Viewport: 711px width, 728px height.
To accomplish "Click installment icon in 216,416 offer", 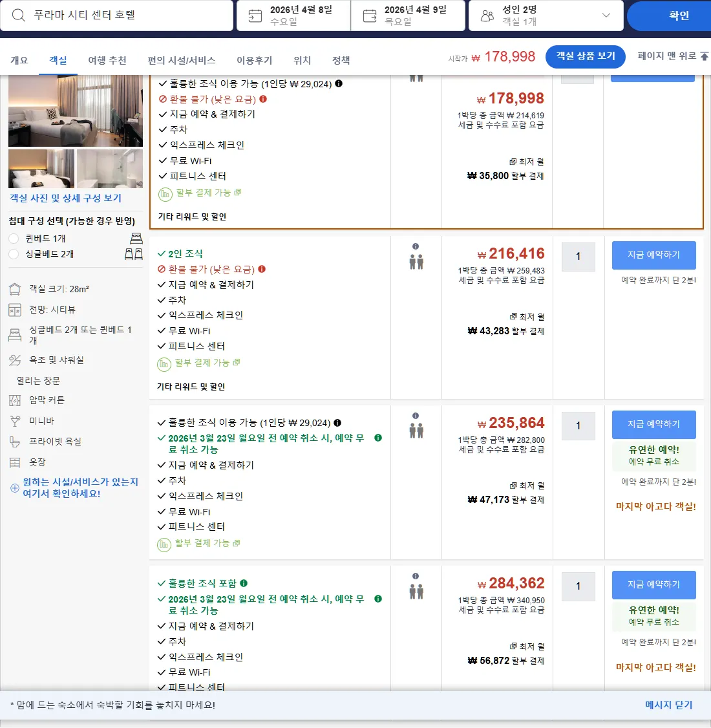I will (x=164, y=365).
